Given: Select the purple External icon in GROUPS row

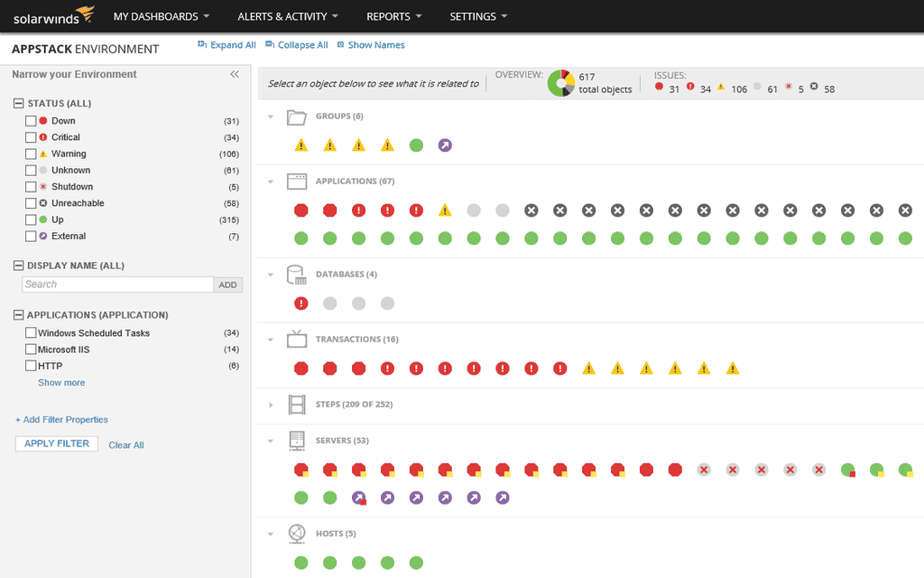Looking at the screenshot, I should tap(444, 144).
